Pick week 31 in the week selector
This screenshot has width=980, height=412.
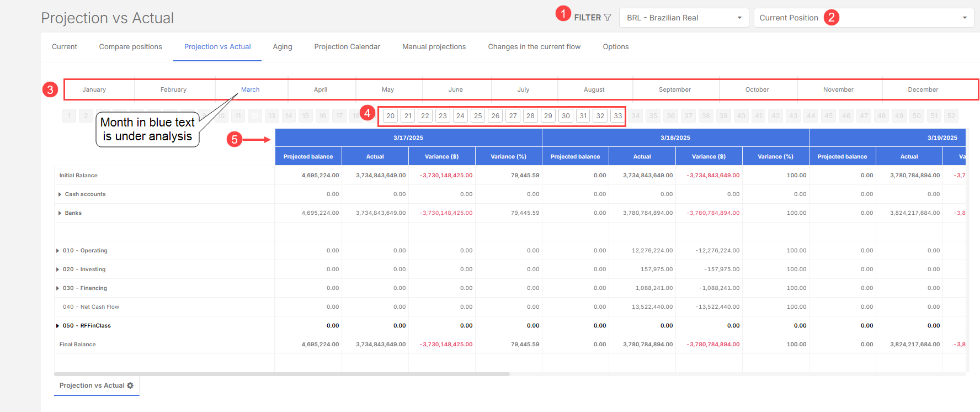click(583, 116)
